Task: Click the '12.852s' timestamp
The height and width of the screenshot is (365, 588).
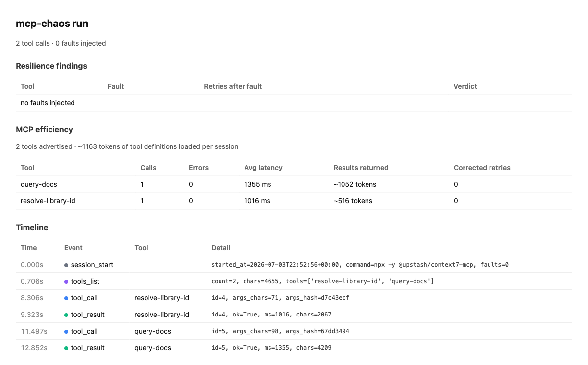Action: click(34, 348)
